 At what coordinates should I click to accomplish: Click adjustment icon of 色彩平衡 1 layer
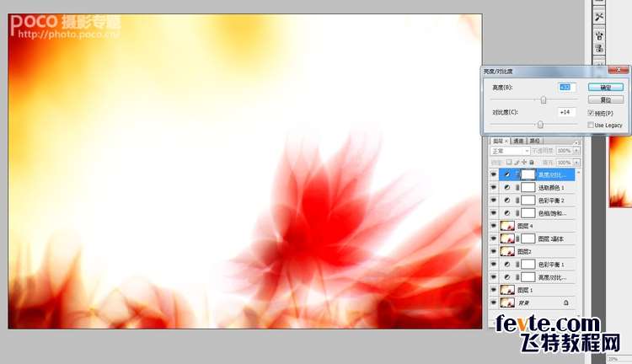507,265
